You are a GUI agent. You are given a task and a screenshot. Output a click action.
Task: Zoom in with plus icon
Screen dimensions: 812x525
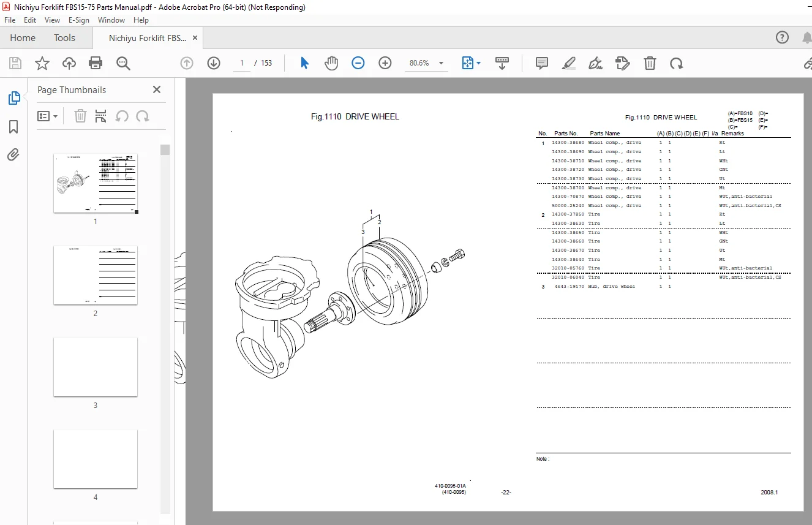click(x=385, y=63)
